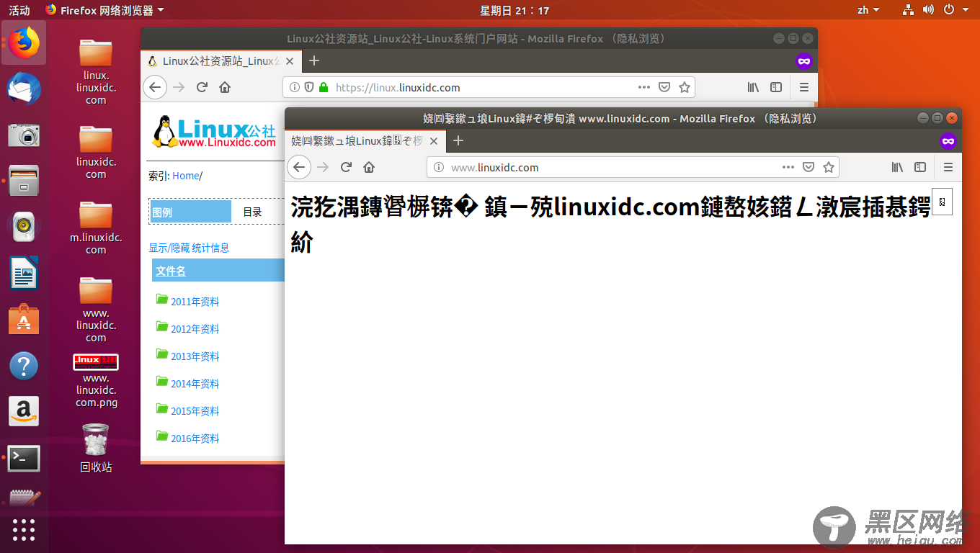
Task: Reload page in the rear Firefox window
Action: point(202,87)
